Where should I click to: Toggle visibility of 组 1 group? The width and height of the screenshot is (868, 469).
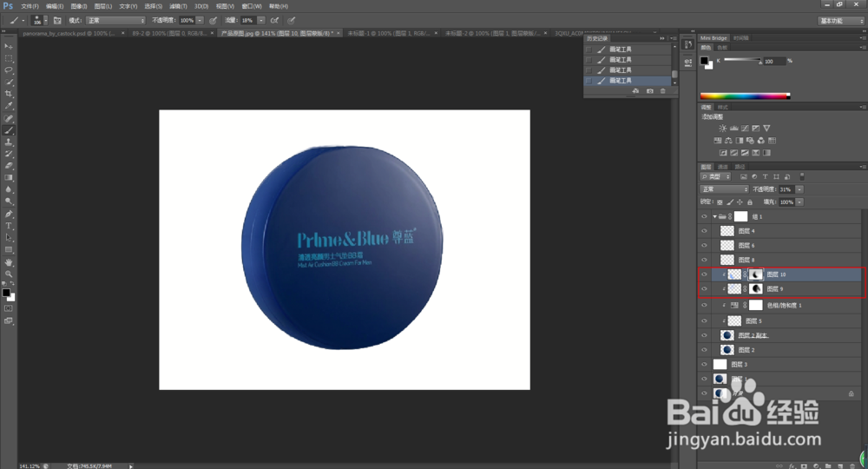(704, 216)
